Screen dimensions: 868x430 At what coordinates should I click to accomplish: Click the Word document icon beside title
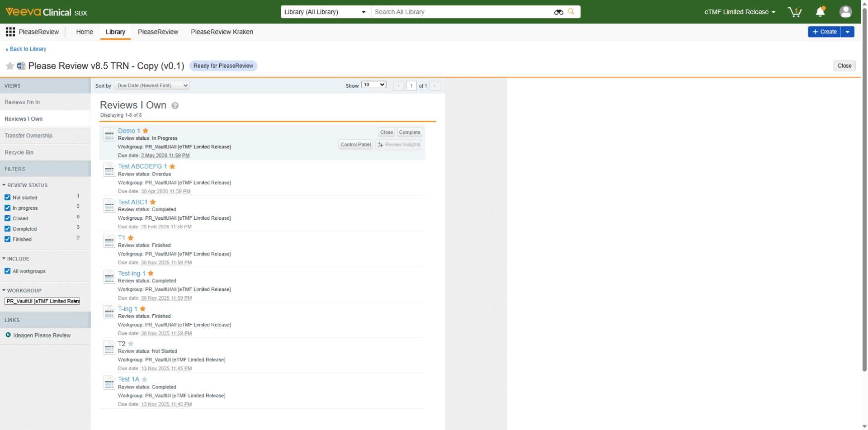pyautogui.click(x=21, y=66)
